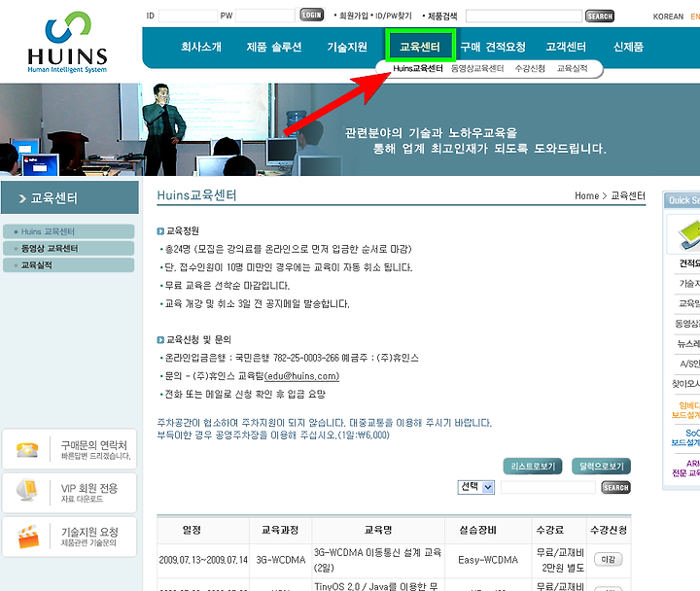Click the 교육센터 sidebar header arrow icon
The width and height of the screenshot is (700, 591).
(x=22, y=198)
